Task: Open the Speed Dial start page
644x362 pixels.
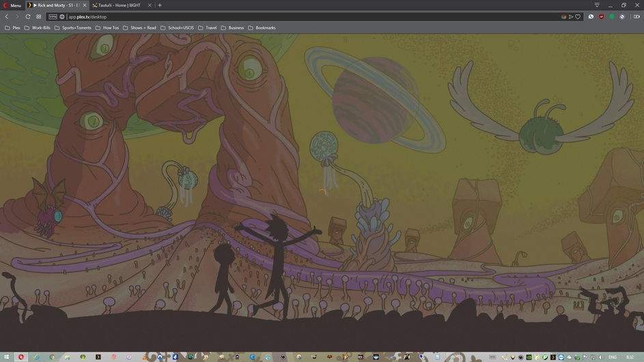Action: (39, 17)
